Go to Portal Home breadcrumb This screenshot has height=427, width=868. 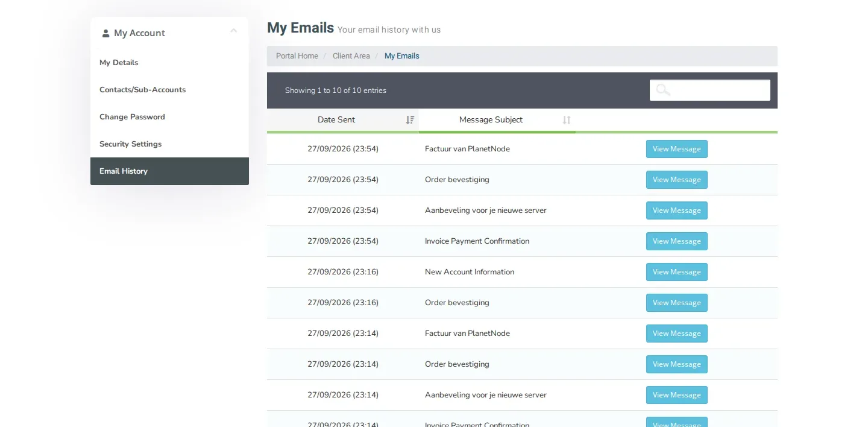click(x=297, y=56)
